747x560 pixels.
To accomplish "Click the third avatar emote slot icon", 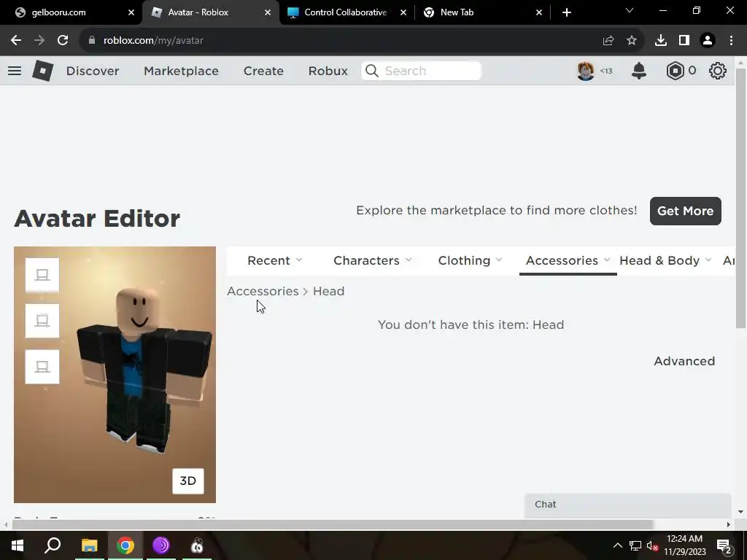I will 42,367.
